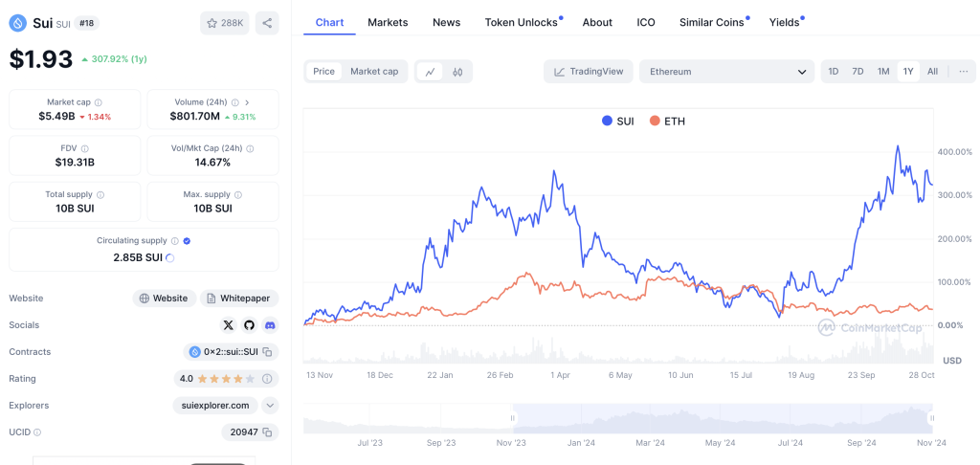Open the Similar Coins tab
The height and width of the screenshot is (465, 980).
click(712, 23)
